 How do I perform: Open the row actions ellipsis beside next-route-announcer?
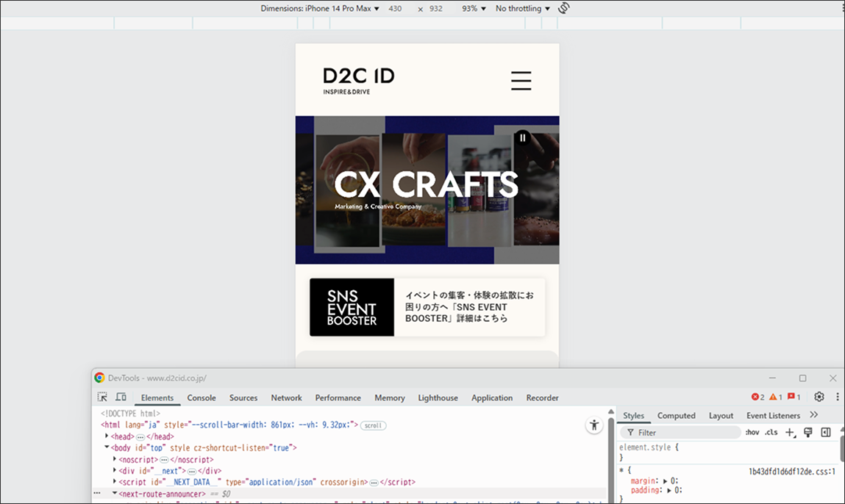point(97,493)
